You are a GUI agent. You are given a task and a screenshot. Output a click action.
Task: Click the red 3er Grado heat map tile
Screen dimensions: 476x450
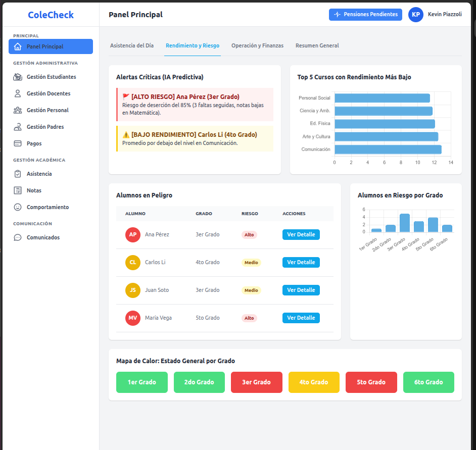click(x=256, y=382)
